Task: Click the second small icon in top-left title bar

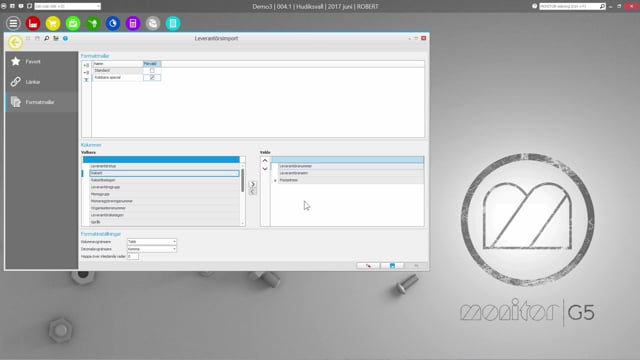Action: [12, 6]
